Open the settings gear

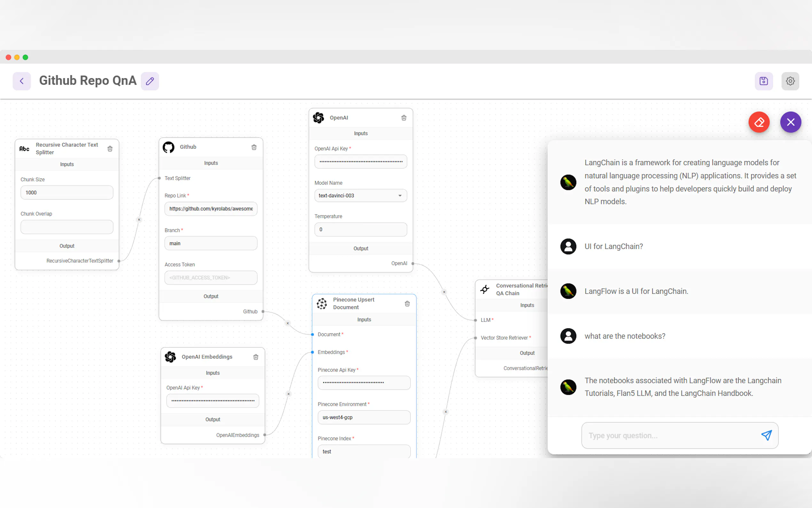[x=790, y=81]
